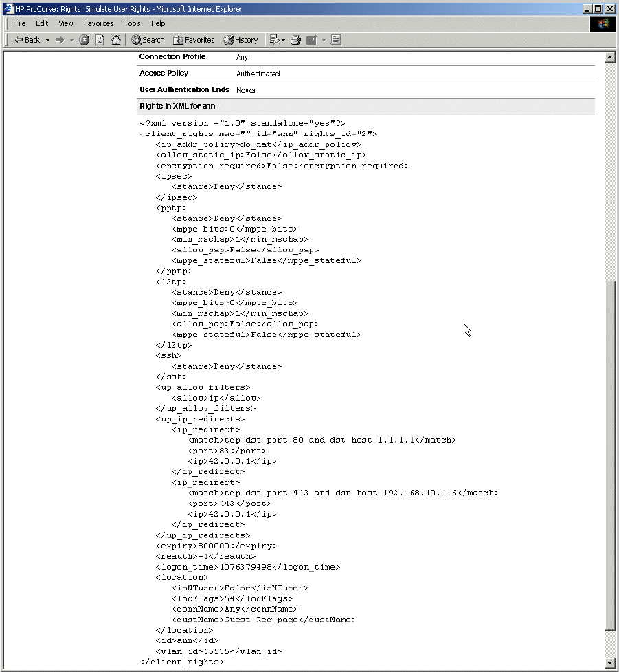
Task: Click the scrollbar down arrow
Action: pos(610,662)
